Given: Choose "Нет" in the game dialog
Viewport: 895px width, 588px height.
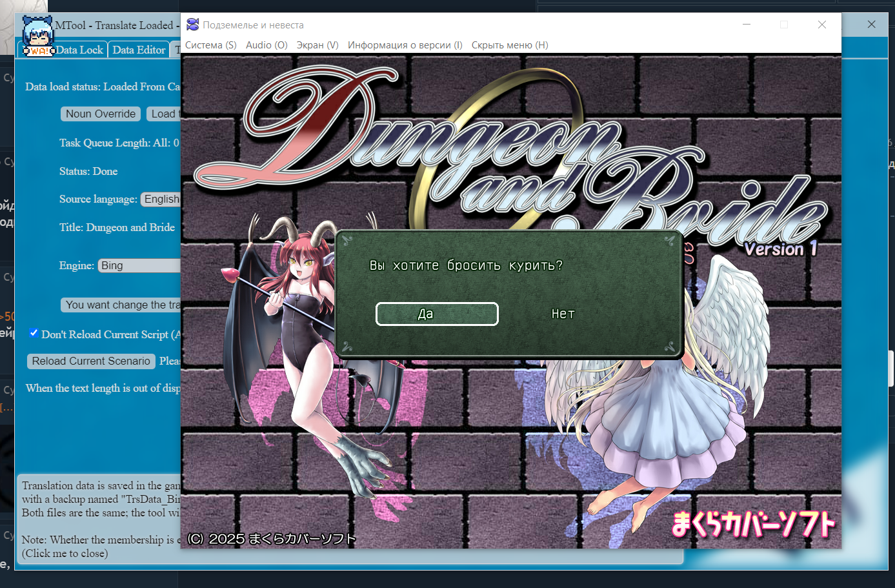Looking at the screenshot, I should (563, 314).
